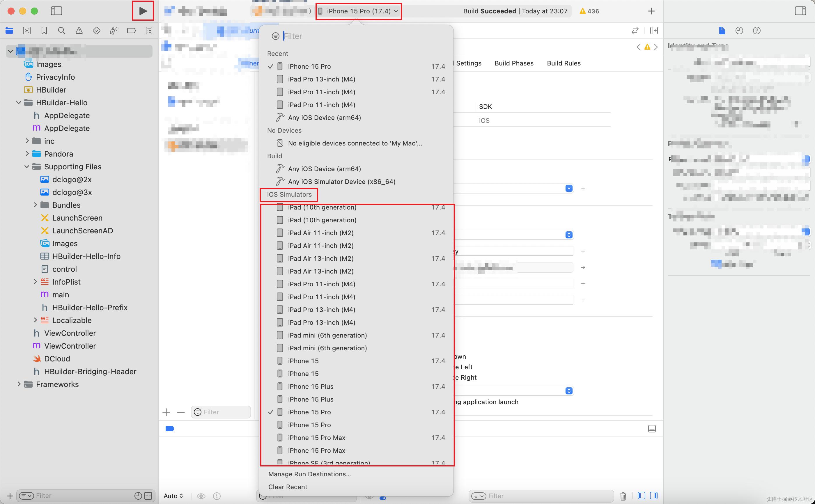Expand the Frameworks group

(19, 384)
